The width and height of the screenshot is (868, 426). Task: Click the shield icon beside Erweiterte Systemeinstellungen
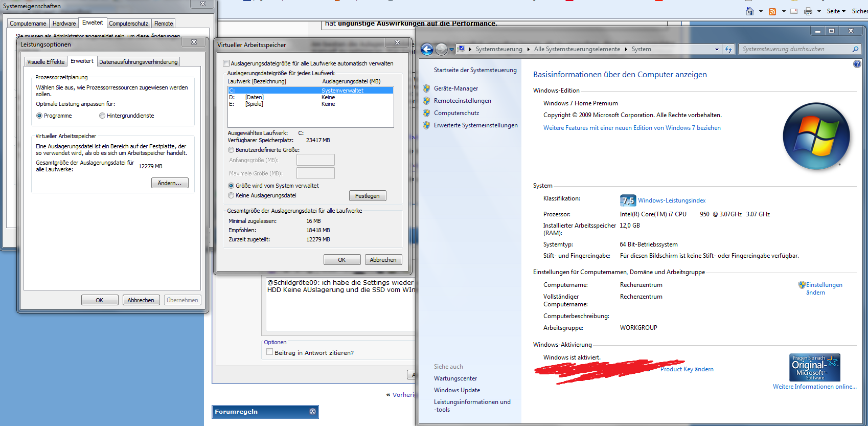click(x=426, y=125)
